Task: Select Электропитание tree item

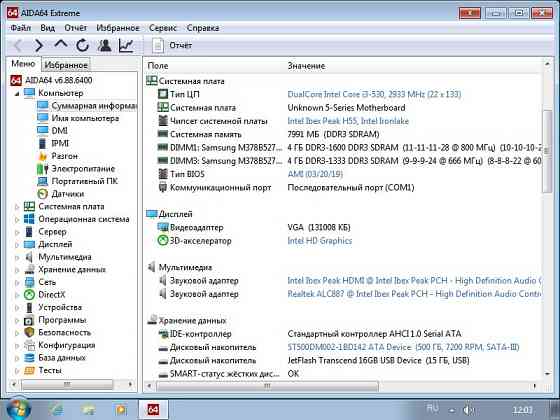Action: (83, 169)
